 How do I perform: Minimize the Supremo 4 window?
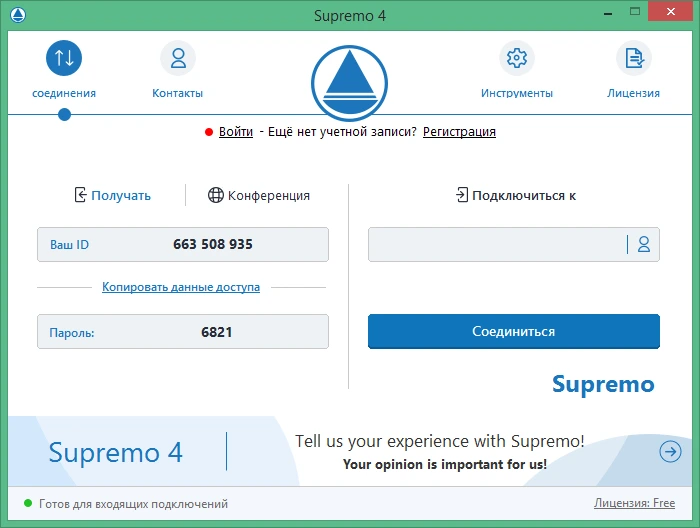(x=608, y=13)
